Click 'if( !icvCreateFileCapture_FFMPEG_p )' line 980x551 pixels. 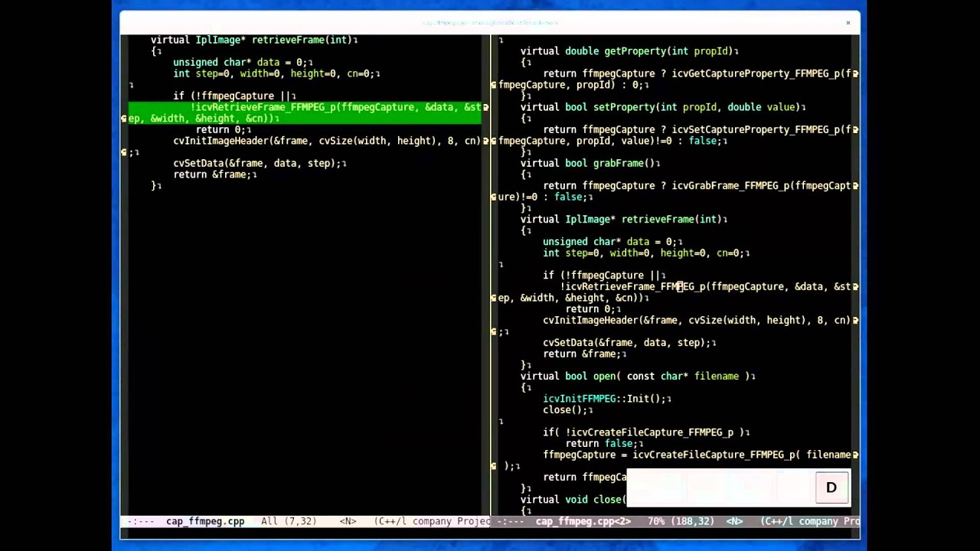[643, 432]
